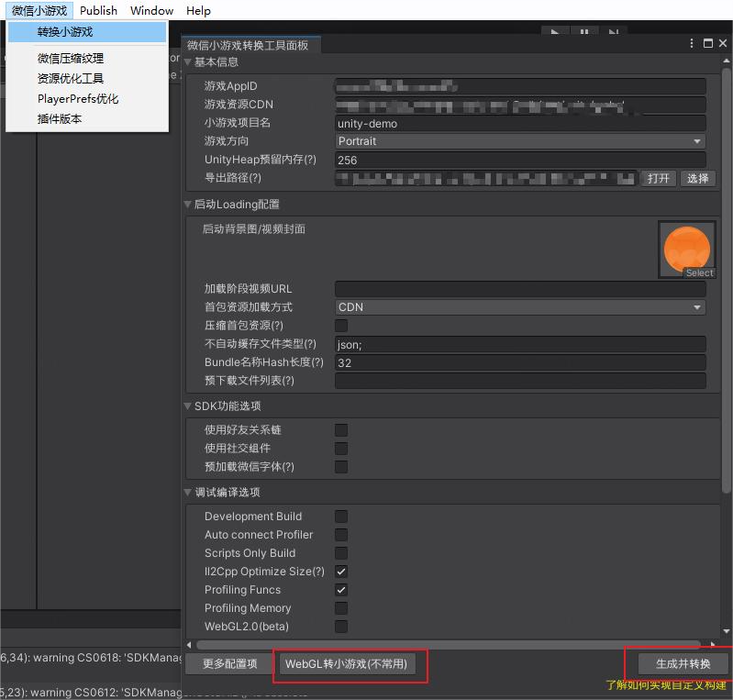This screenshot has height=700, width=733.
Task: Edit the UnityHeap预留内存 value 256
Action: pyautogui.click(x=520, y=160)
